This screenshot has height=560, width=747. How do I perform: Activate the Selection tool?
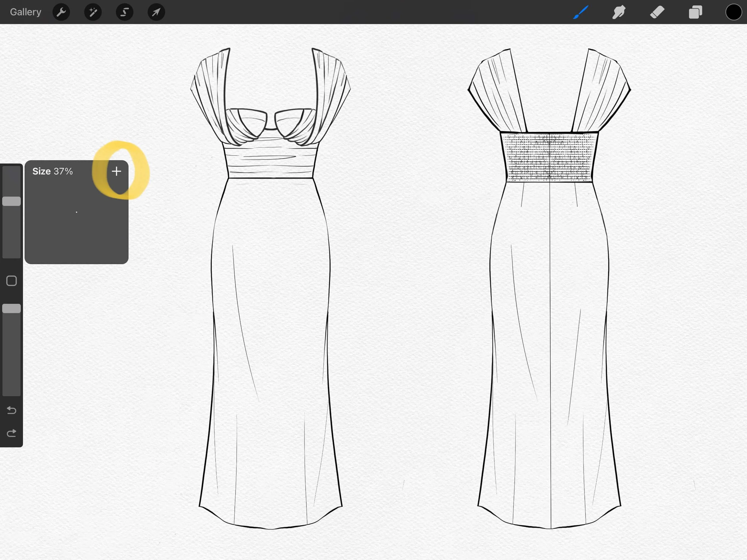coord(125,12)
